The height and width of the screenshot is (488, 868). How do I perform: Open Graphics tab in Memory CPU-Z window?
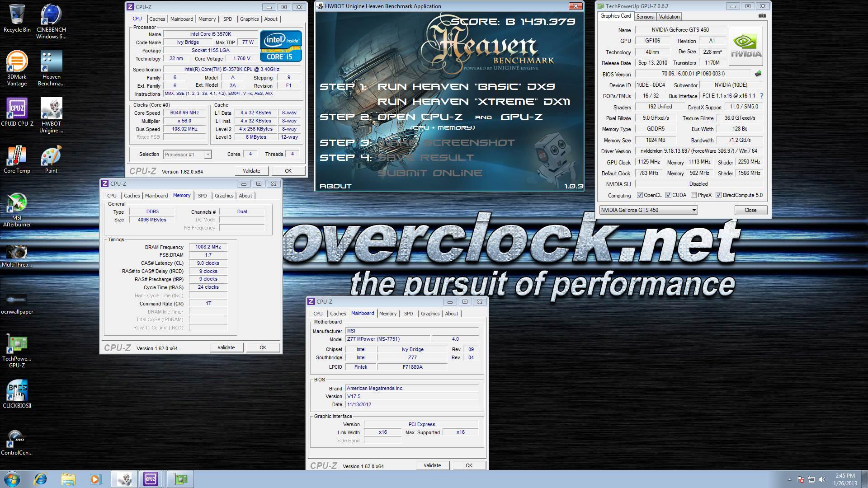tap(224, 196)
